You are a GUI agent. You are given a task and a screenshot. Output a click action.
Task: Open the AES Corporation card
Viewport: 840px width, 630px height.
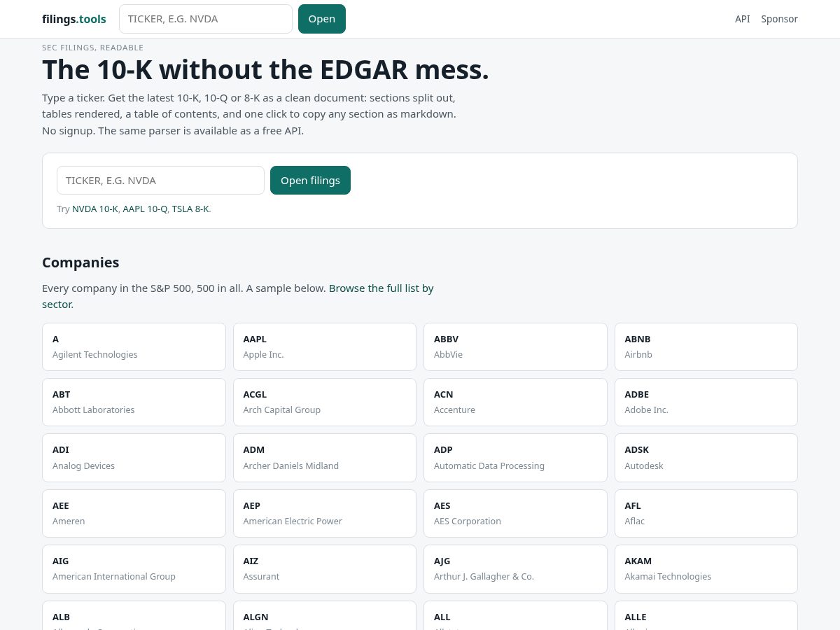[x=515, y=513]
